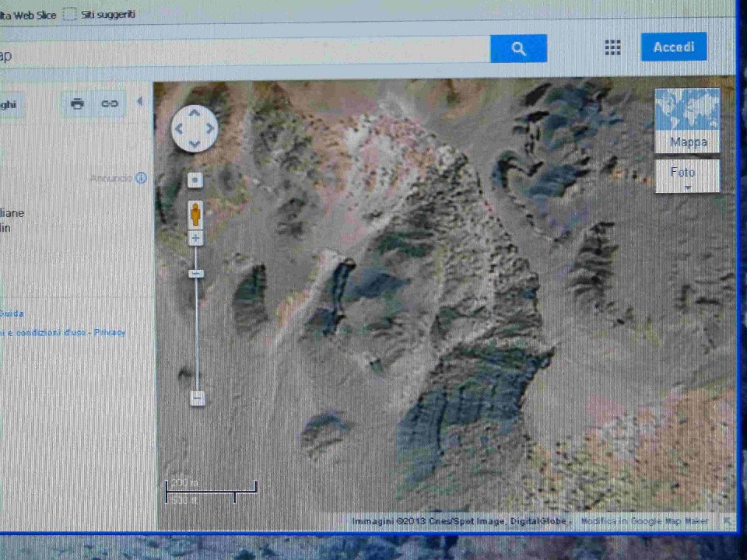The height and width of the screenshot is (560, 747).
Task: Open the Guida help link
Action: coord(12,313)
